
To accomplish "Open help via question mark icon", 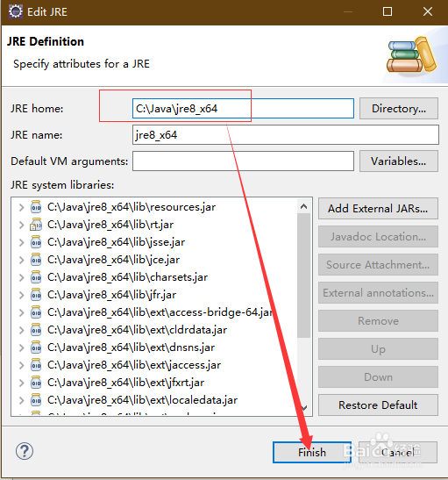I will 25,451.
